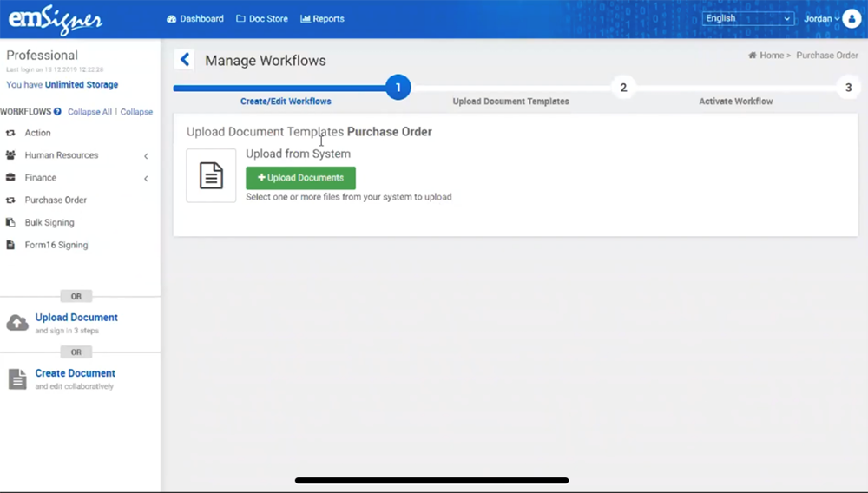
Task: Click the Home breadcrumb icon
Action: click(x=753, y=56)
